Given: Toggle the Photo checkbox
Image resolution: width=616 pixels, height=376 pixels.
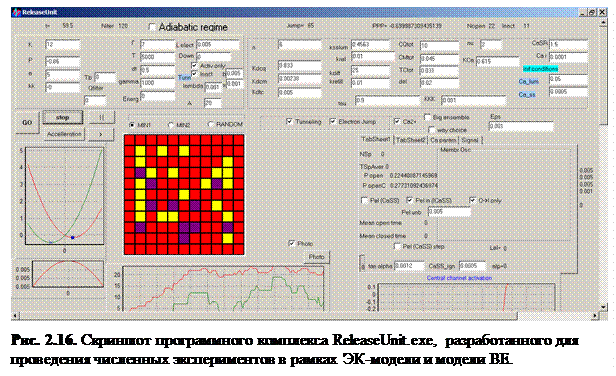Looking at the screenshot, I should (291, 243).
